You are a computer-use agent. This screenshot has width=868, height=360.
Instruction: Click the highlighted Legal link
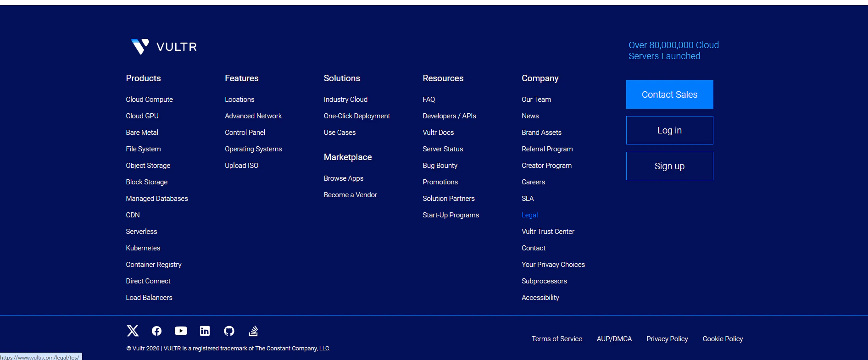530,215
